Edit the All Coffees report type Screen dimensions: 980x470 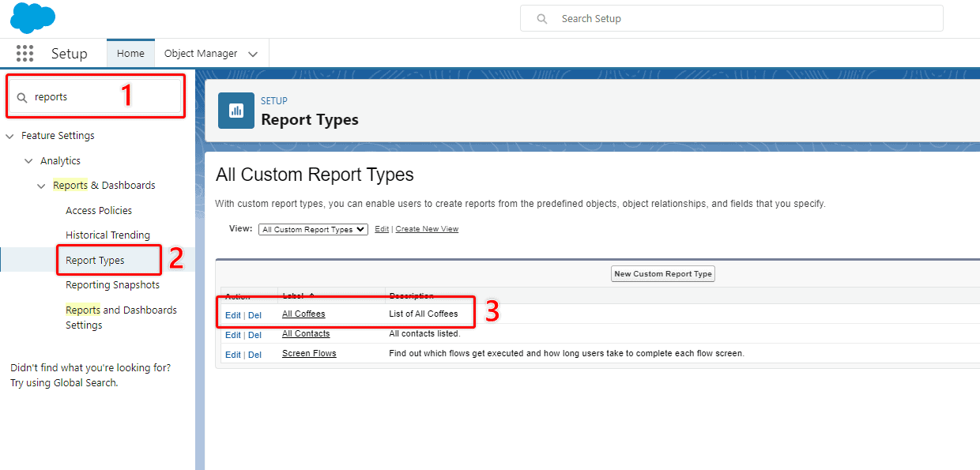(232, 315)
